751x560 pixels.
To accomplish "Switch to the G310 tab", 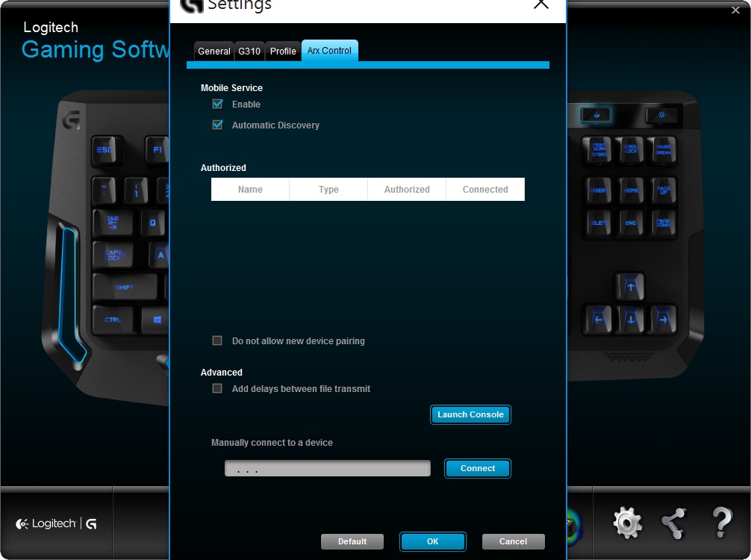I will point(249,52).
